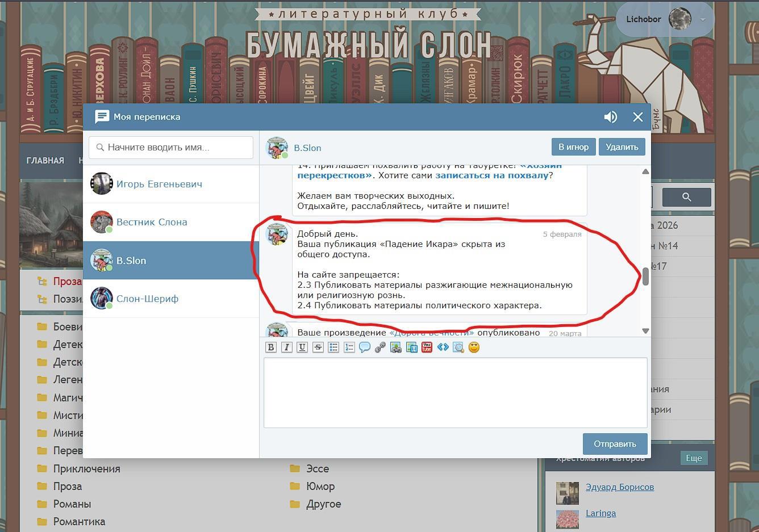Toggle underline formatting

pos(302,347)
